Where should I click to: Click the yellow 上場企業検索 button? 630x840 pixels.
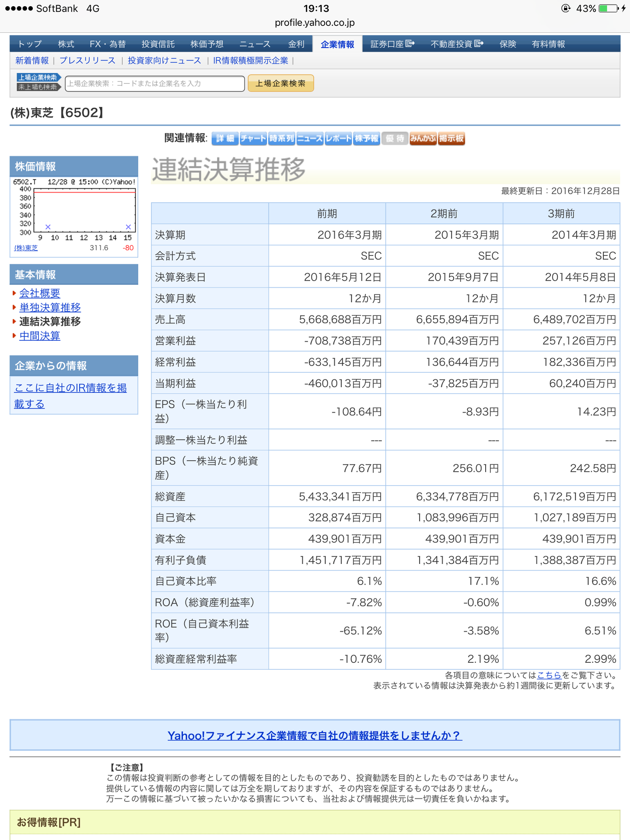tap(281, 83)
